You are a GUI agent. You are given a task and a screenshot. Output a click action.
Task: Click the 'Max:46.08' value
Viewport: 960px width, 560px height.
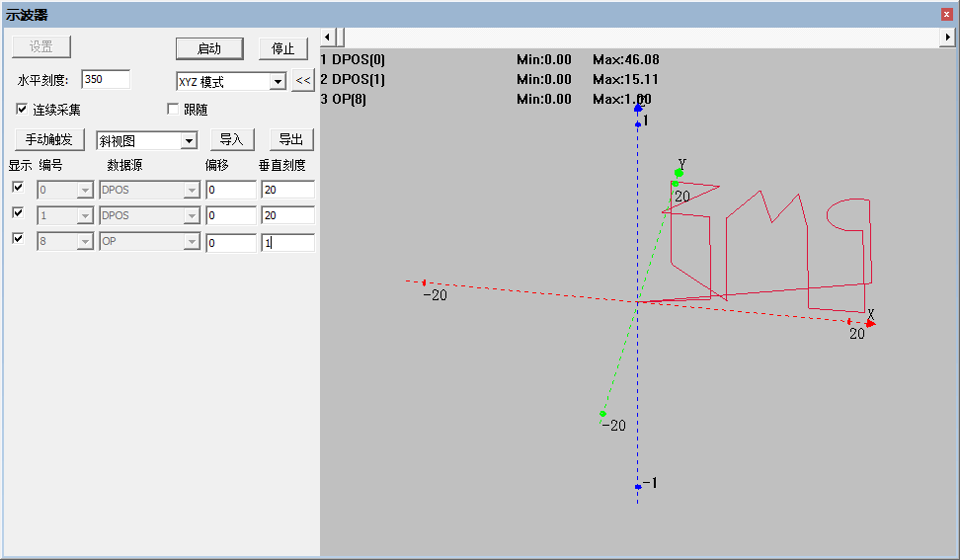pos(626,60)
